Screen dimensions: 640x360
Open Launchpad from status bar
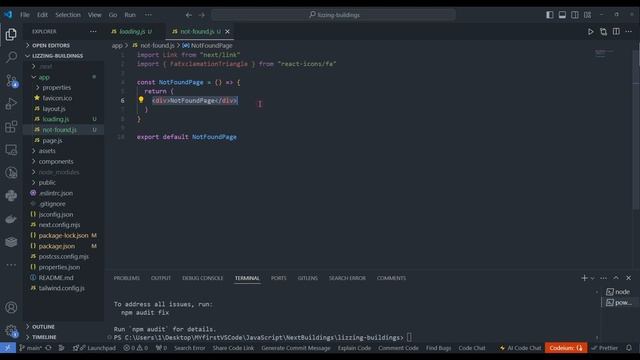94,348
